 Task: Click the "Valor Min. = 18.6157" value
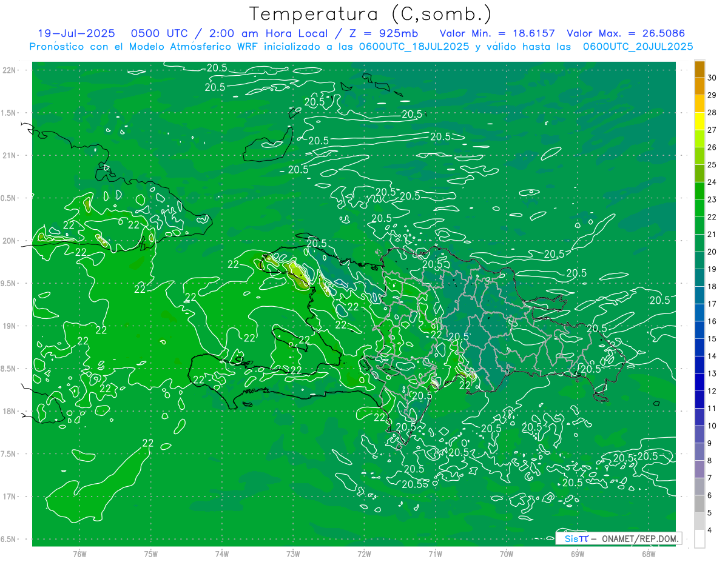click(x=497, y=34)
